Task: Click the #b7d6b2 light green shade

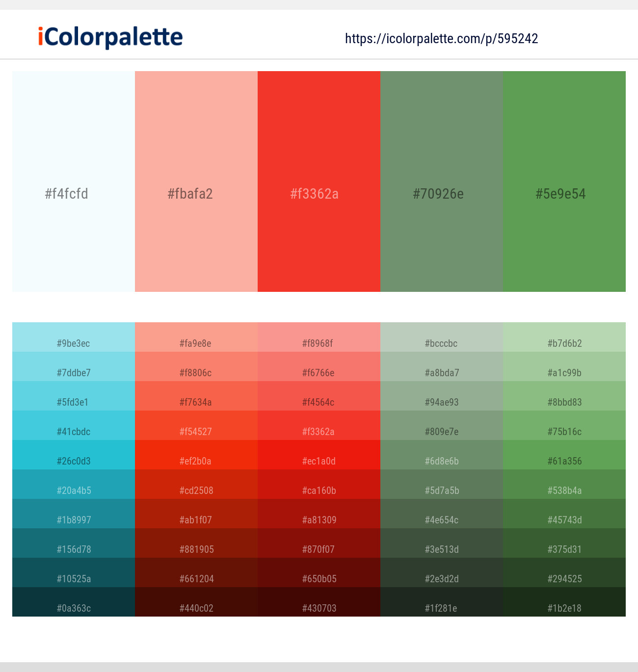Action: click(x=564, y=337)
